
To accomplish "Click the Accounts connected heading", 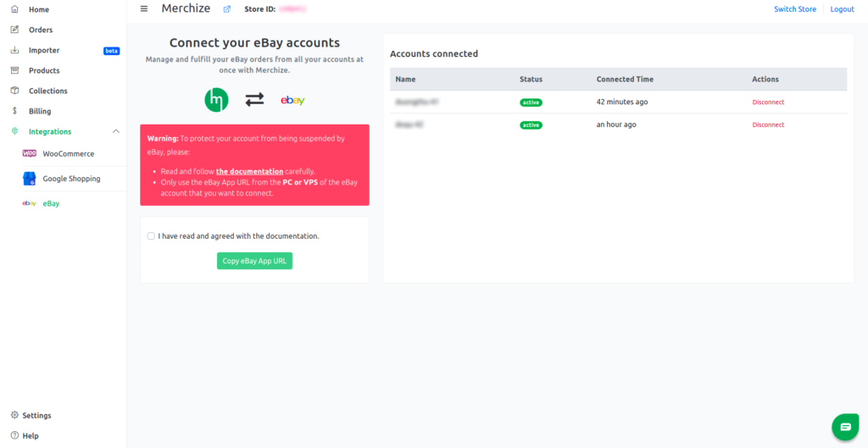I will coord(434,53).
